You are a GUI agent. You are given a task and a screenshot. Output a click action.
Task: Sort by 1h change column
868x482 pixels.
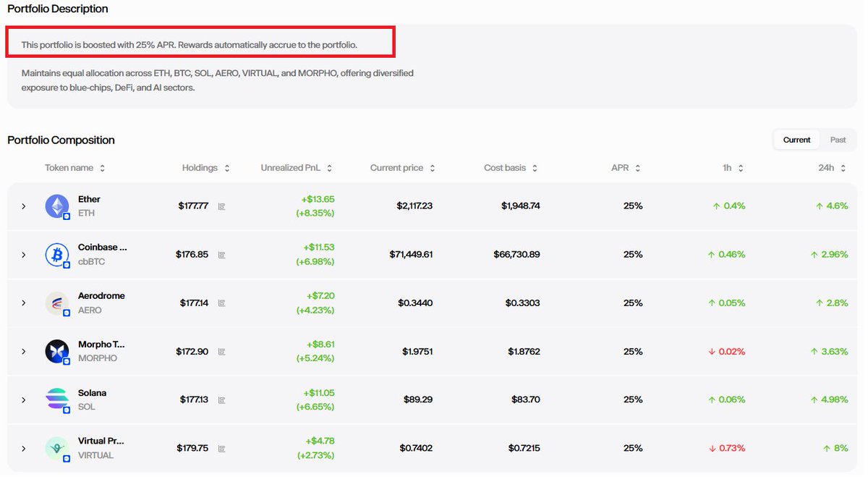pos(733,168)
